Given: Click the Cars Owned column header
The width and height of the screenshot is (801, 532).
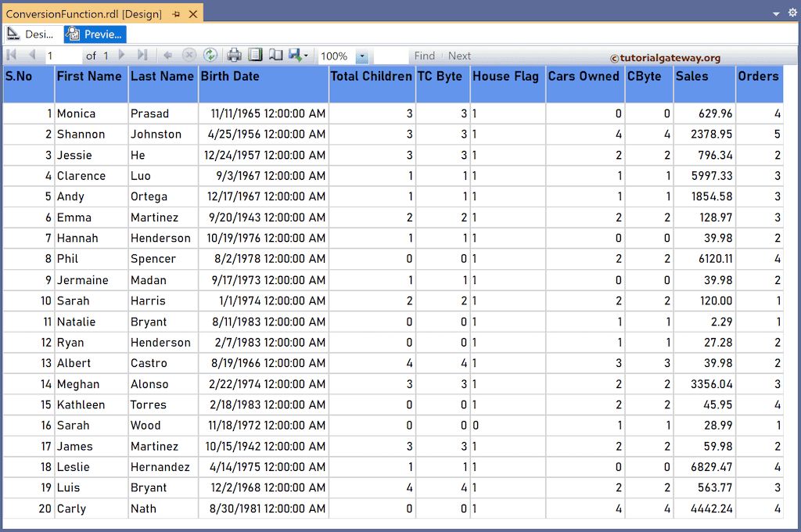Looking at the screenshot, I should point(585,84).
